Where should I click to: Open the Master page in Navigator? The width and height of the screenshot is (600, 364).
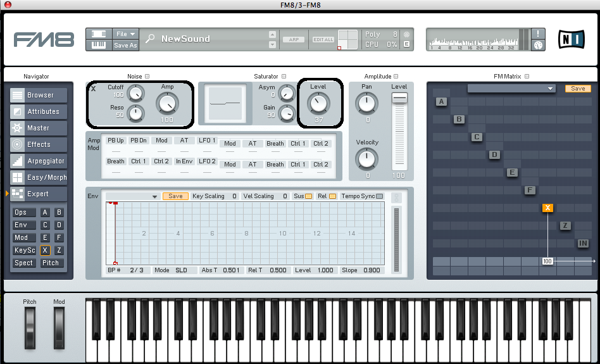coord(39,128)
